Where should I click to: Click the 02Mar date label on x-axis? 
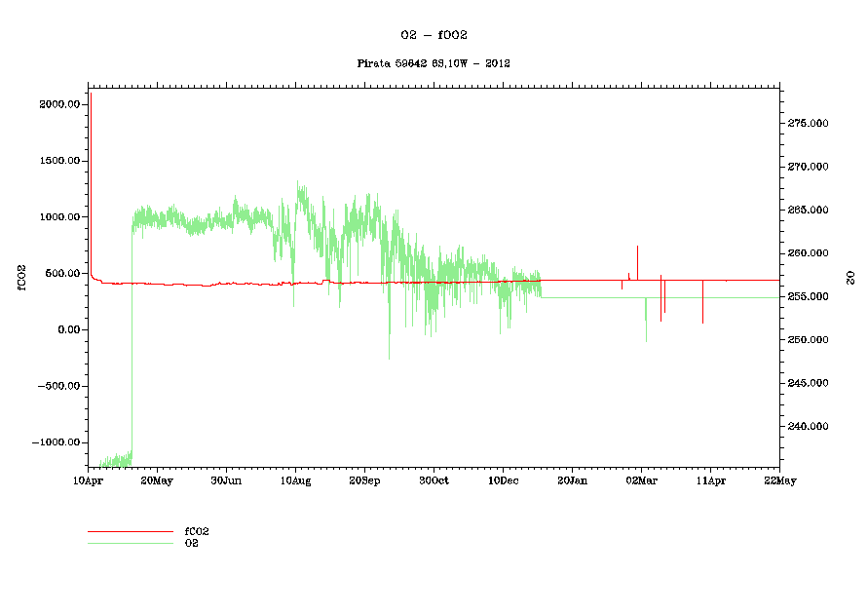tap(641, 480)
